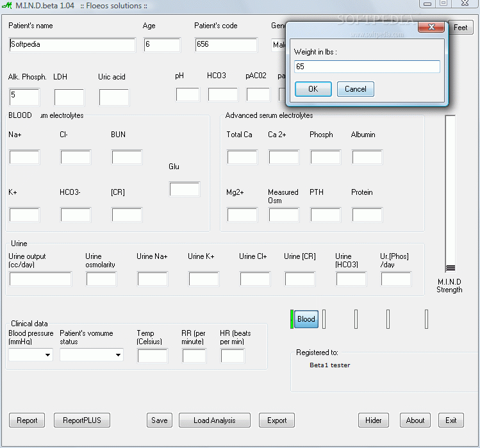Click the ReportPLUS button
This screenshot has width=480, height=448.
click(82, 420)
